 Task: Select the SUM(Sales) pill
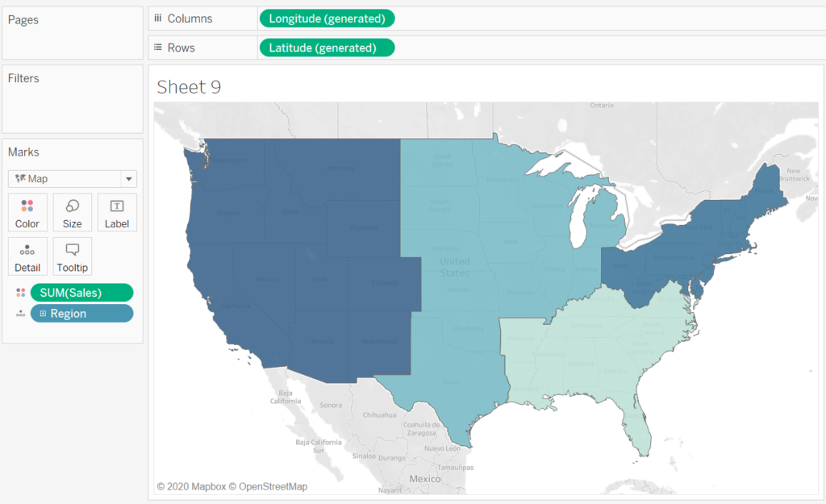pos(81,293)
